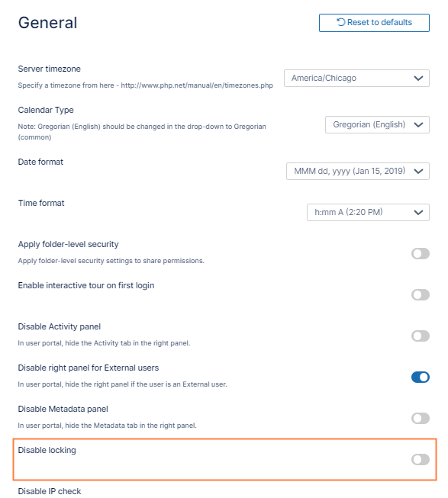Turn off Disable right panel for External users
Screen dimensions: 448x498
pyautogui.click(x=421, y=377)
